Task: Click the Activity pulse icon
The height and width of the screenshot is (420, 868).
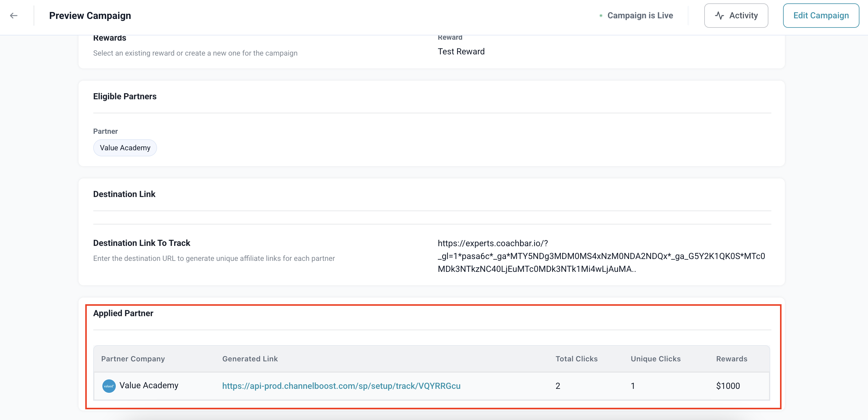Action: point(719,16)
